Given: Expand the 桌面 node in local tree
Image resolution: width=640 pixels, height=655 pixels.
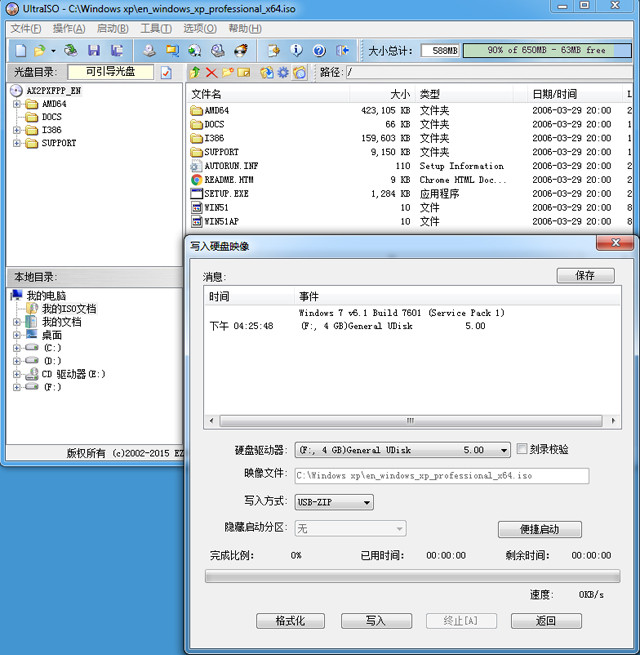Looking at the screenshot, I should [x=17, y=335].
